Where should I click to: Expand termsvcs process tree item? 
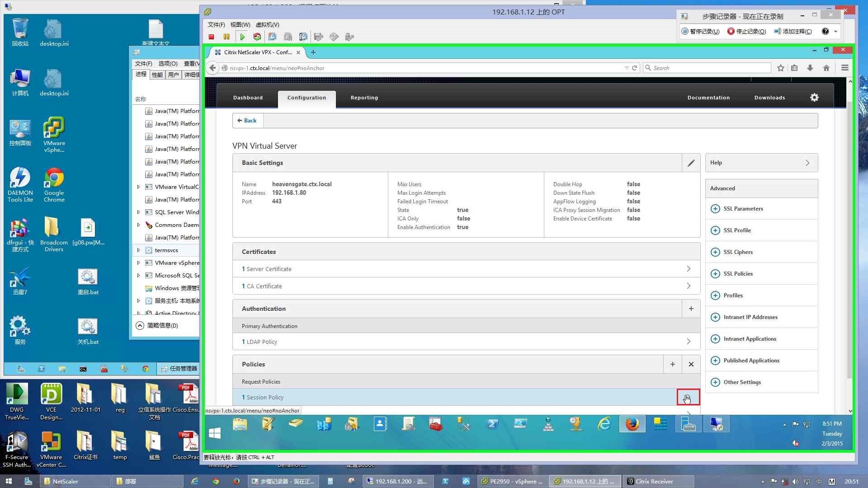pyautogui.click(x=138, y=250)
